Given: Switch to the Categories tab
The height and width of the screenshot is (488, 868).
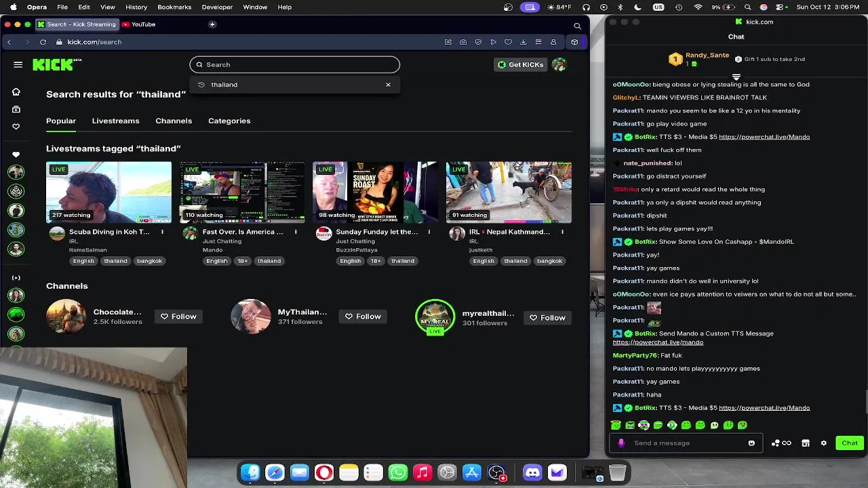Looking at the screenshot, I should (229, 121).
